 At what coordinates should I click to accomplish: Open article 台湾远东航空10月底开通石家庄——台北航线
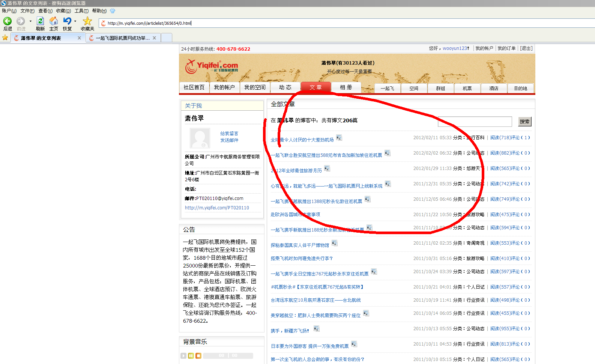pyautogui.click(x=316, y=300)
